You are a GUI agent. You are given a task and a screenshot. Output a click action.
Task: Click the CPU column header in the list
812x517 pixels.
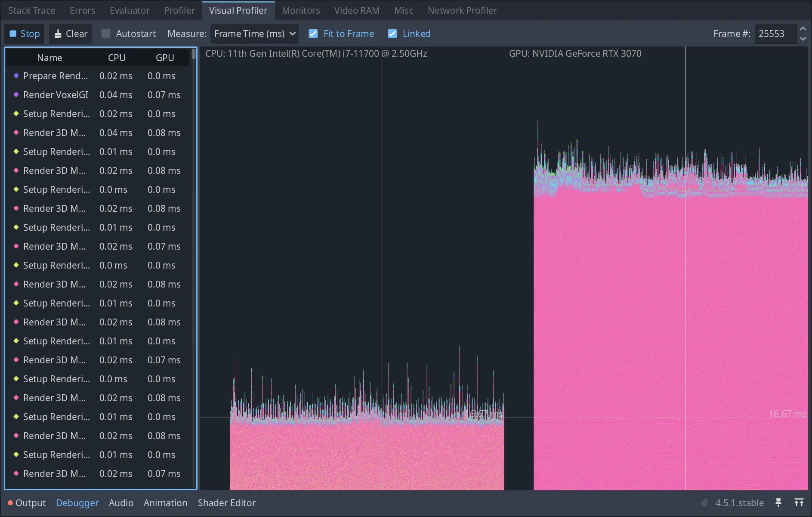click(117, 57)
